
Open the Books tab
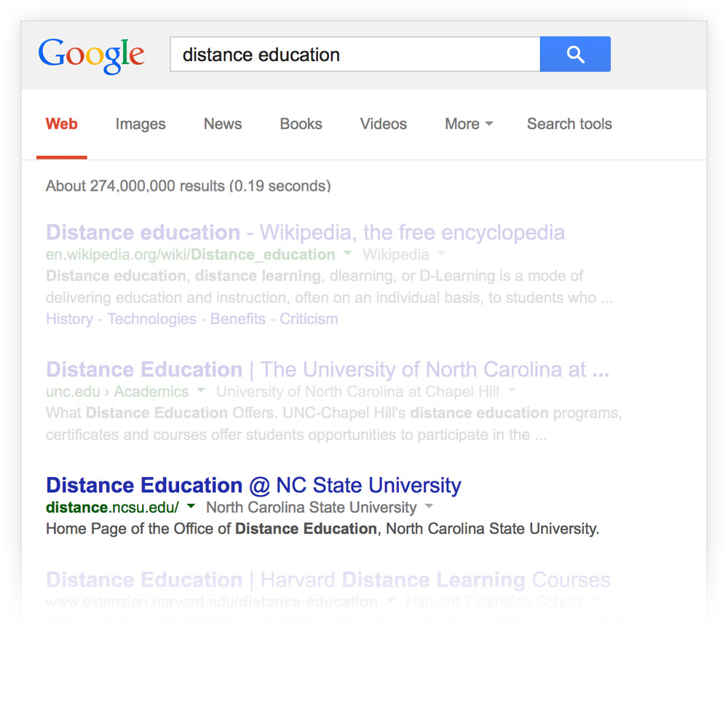coord(301,124)
